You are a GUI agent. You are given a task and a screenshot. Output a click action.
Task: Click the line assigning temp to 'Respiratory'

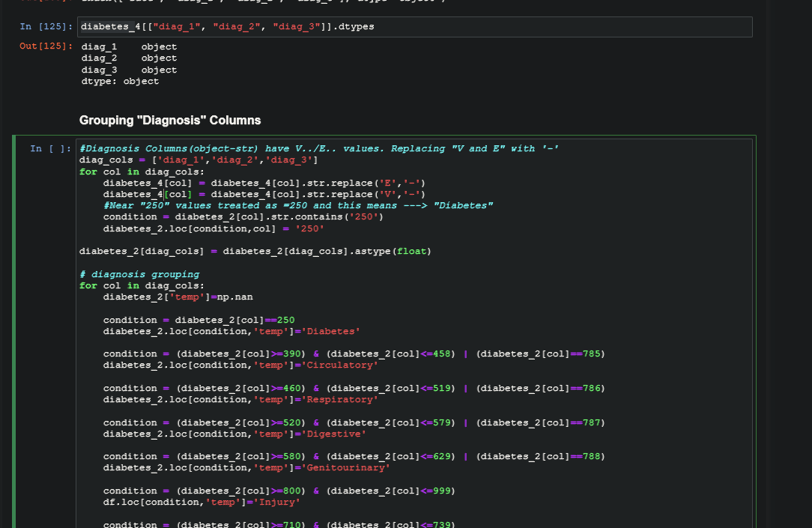[x=240, y=400]
